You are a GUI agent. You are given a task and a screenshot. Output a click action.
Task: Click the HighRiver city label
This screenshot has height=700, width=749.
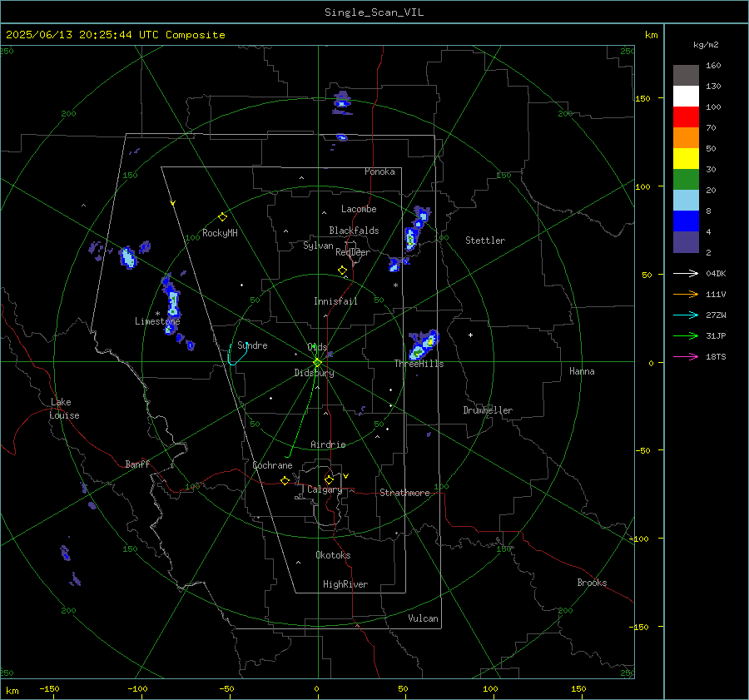(x=345, y=584)
